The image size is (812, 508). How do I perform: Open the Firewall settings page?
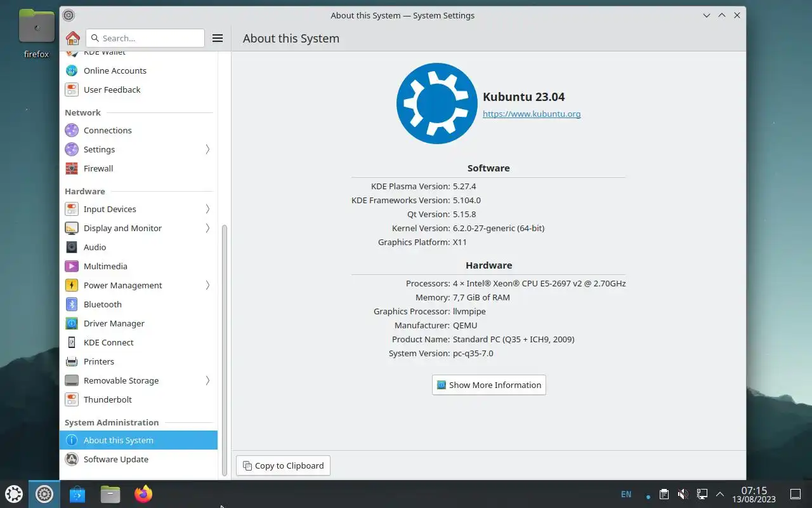[138, 168]
